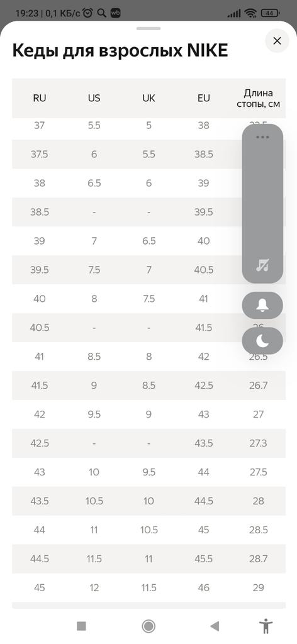Tap the recent apps square button
The height and width of the screenshot is (644, 297).
[x=81, y=626]
